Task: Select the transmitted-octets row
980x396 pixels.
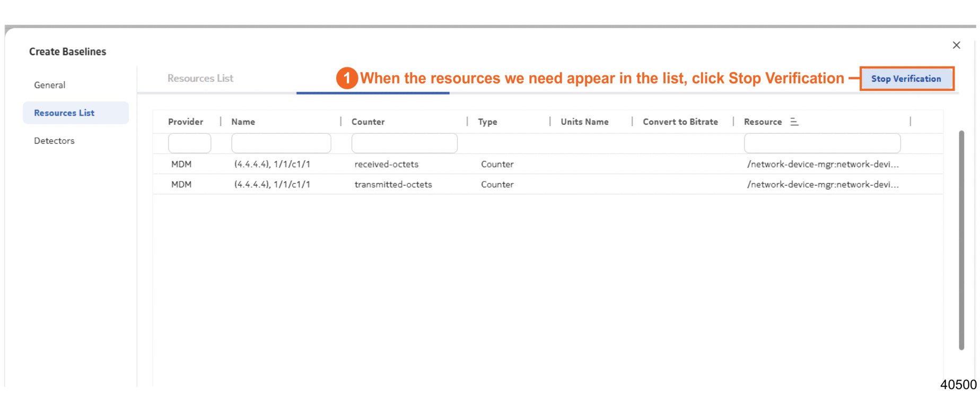Action: point(393,184)
